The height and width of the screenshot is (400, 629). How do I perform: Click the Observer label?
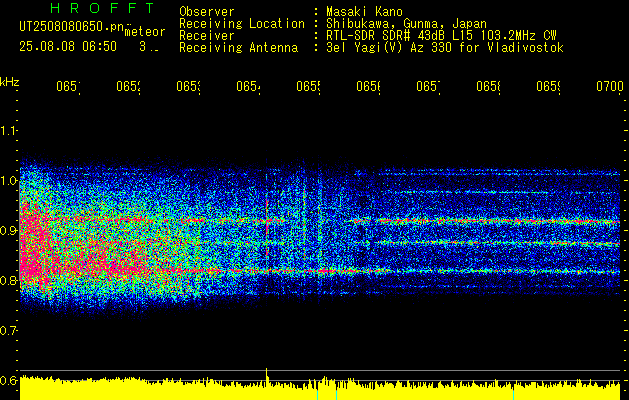pos(207,11)
